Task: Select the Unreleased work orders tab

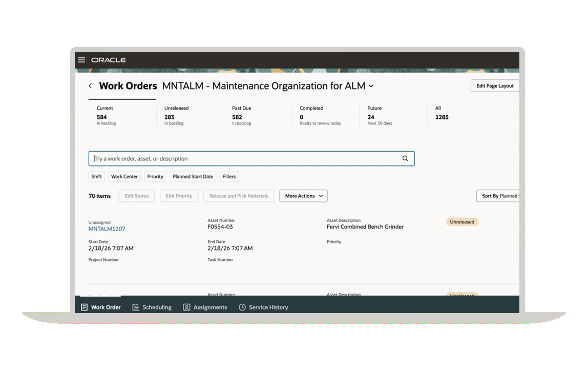Action: pyautogui.click(x=176, y=115)
